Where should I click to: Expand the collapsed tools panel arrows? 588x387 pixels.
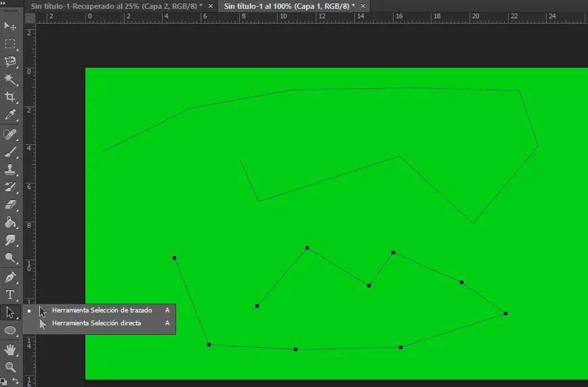coord(3,3)
